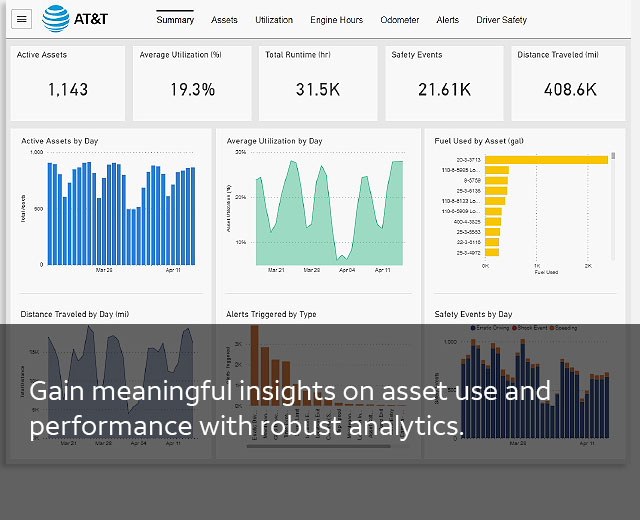Go to the Utilization tab

[x=274, y=20]
